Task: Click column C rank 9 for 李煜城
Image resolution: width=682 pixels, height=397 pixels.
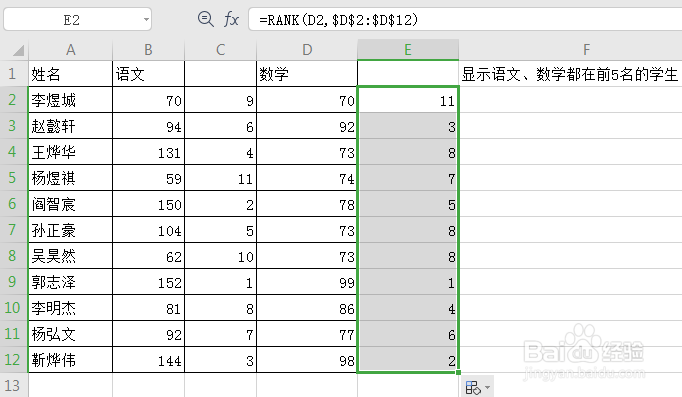Action: 221,100
